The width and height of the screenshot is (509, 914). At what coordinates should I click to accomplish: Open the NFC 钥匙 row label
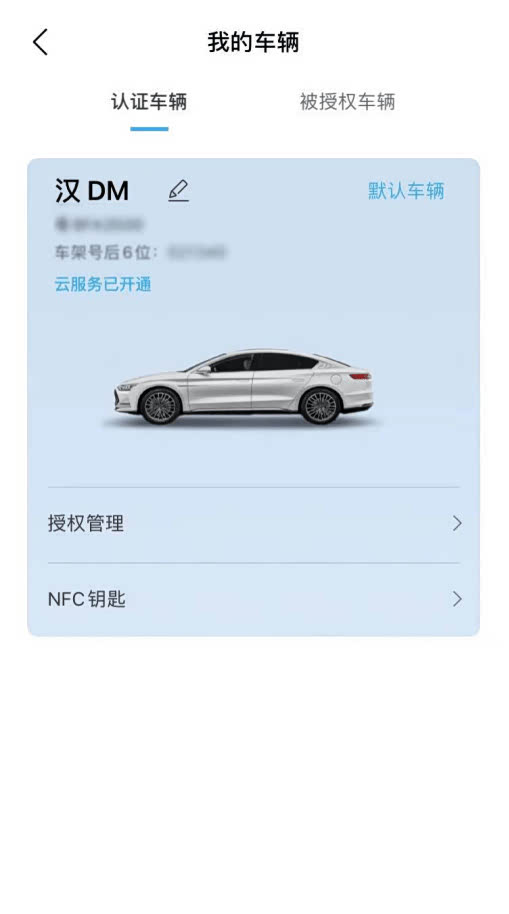87,599
